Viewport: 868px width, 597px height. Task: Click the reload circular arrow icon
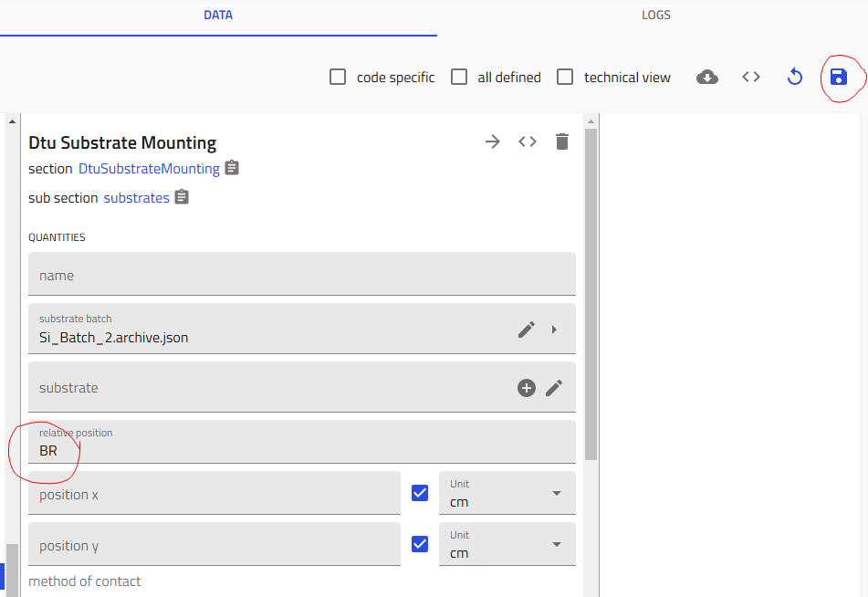[x=794, y=78]
